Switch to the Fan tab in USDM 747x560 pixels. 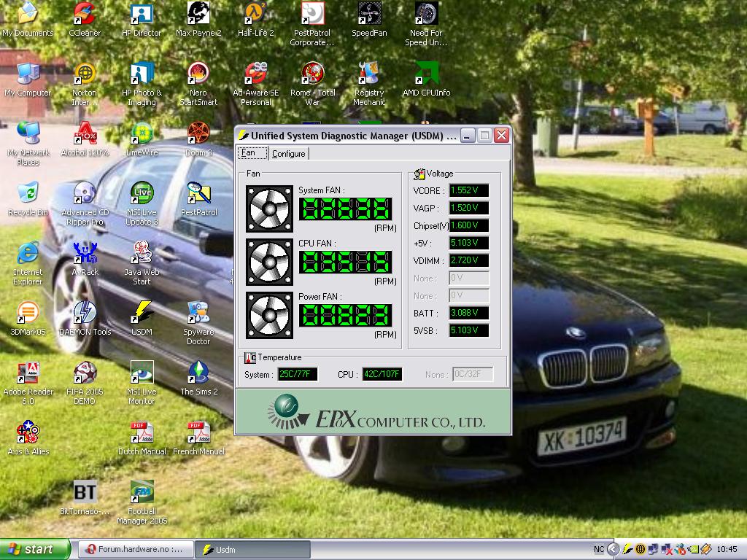pos(252,153)
